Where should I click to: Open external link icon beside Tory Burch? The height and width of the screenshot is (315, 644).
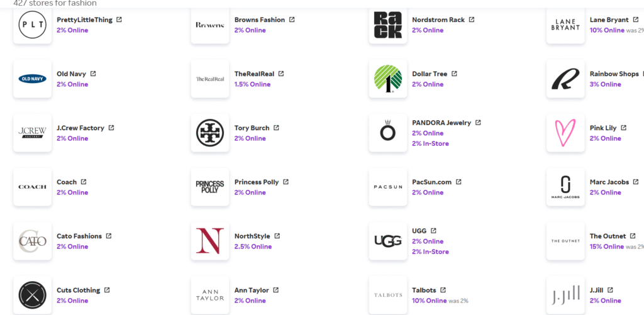pos(276,128)
